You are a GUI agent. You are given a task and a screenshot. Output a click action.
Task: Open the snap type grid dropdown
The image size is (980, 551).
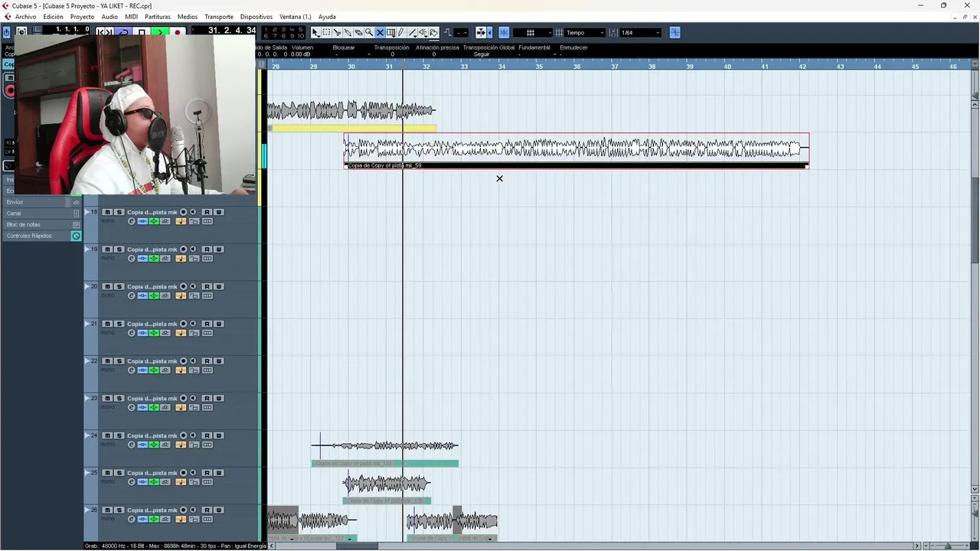532,33
